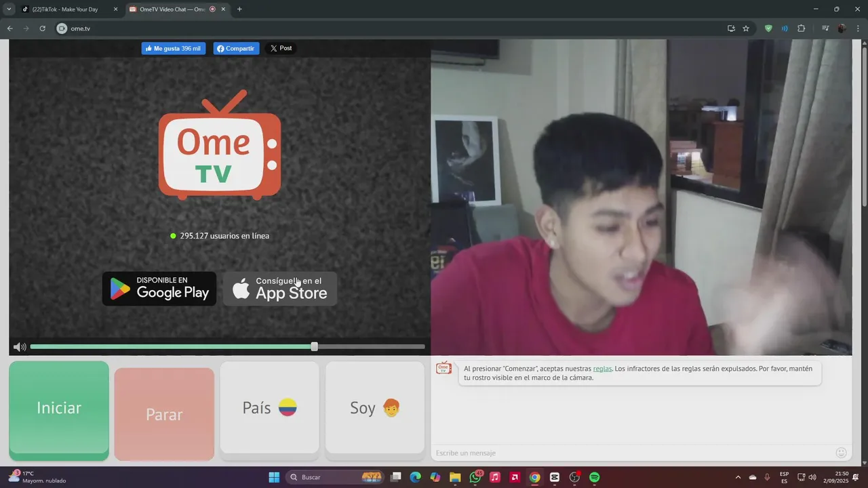Open the emoji picker in chat
Viewport: 868px width, 488px height.
[842, 453]
